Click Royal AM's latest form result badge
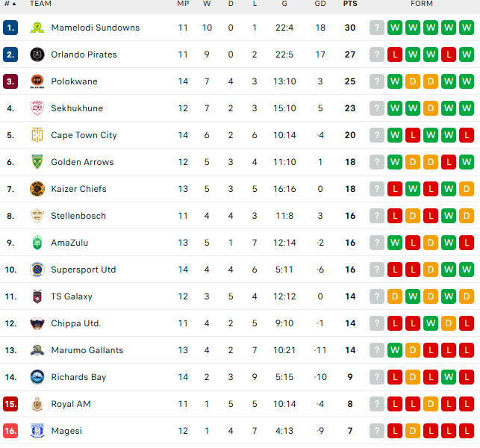 467,404
